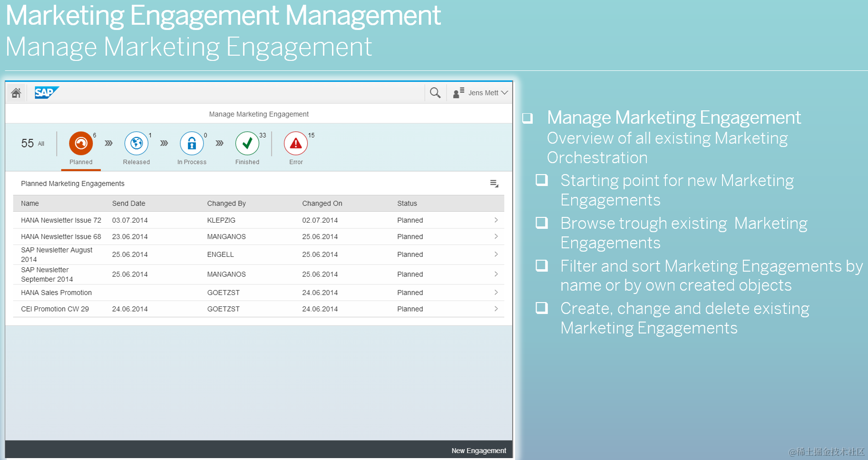This screenshot has height=460, width=868.
Task: Go to the home screen icon
Action: point(16,93)
